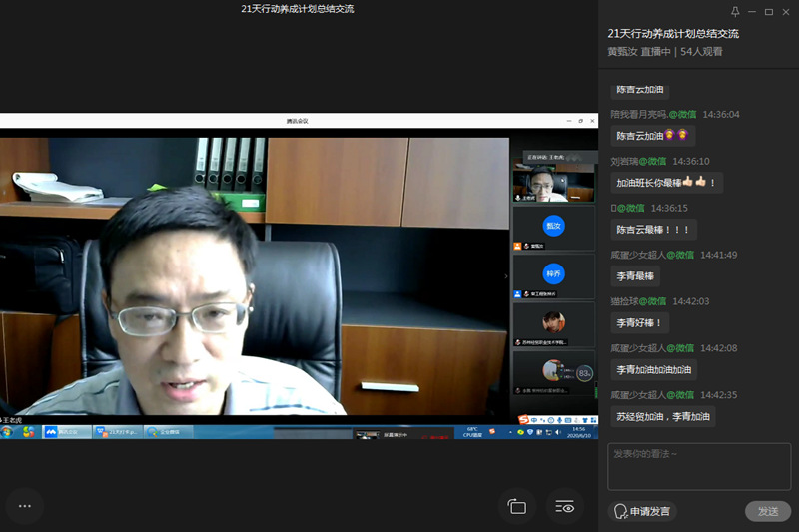This screenshot has width=799, height=532.
Task: Click the 发送 send button
Action: [x=768, y=511]
